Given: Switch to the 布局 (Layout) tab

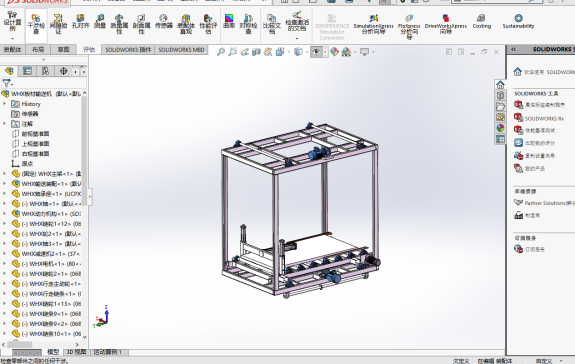Looking at the screenshot, I should point(38,49).
